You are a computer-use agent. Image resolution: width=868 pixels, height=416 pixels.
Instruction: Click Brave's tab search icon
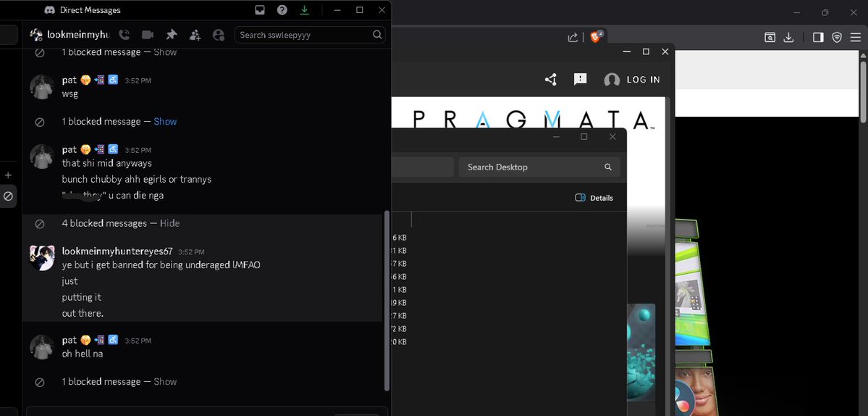[x=770, y=37]
